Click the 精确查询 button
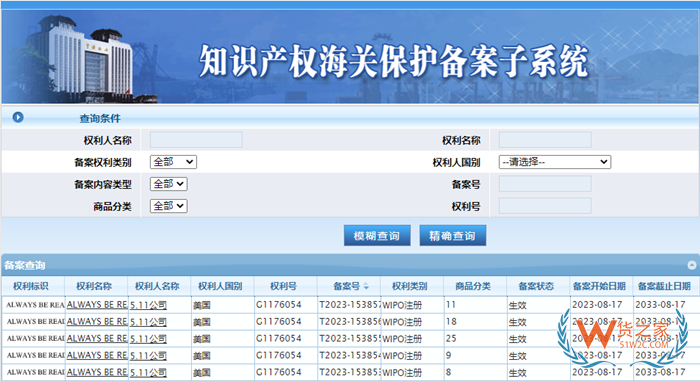The height and width of the screenshot is (381, 700). 453,235
